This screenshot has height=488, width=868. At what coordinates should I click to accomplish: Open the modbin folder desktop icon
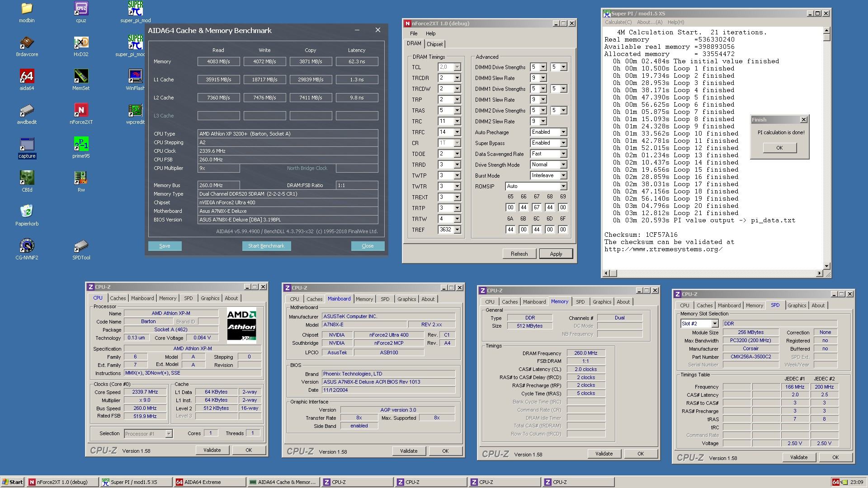coord(27,12)
